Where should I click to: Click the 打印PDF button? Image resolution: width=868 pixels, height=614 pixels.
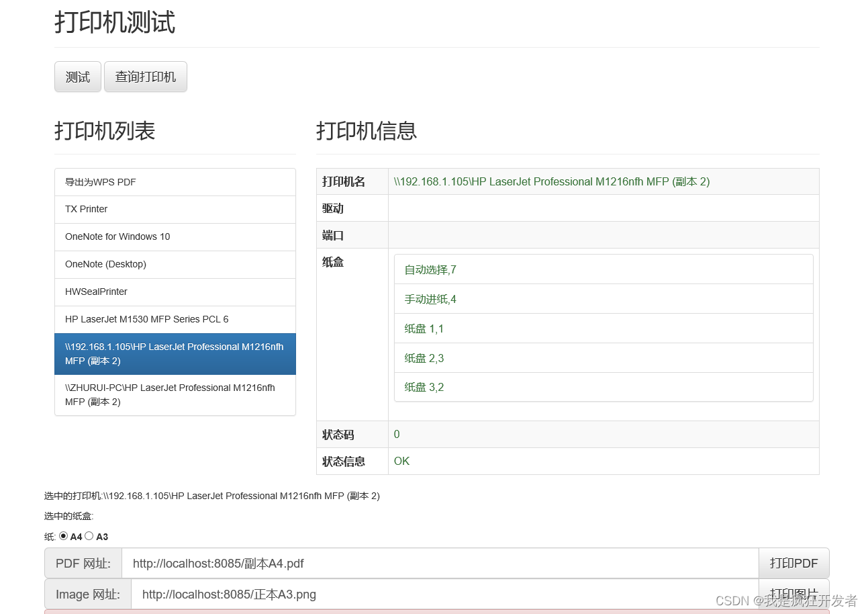pos(794,563)
